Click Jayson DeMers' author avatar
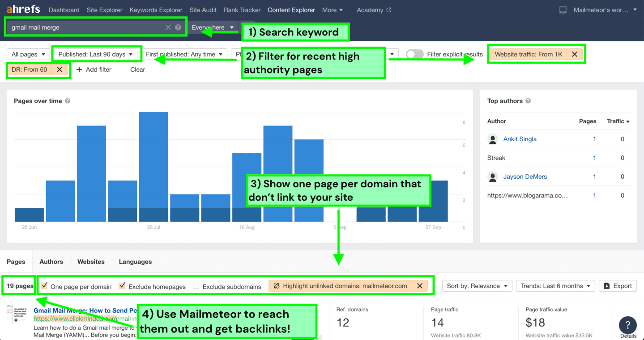Image resolution: width=644 pixels, height=340 pixels. pos(493,176)
